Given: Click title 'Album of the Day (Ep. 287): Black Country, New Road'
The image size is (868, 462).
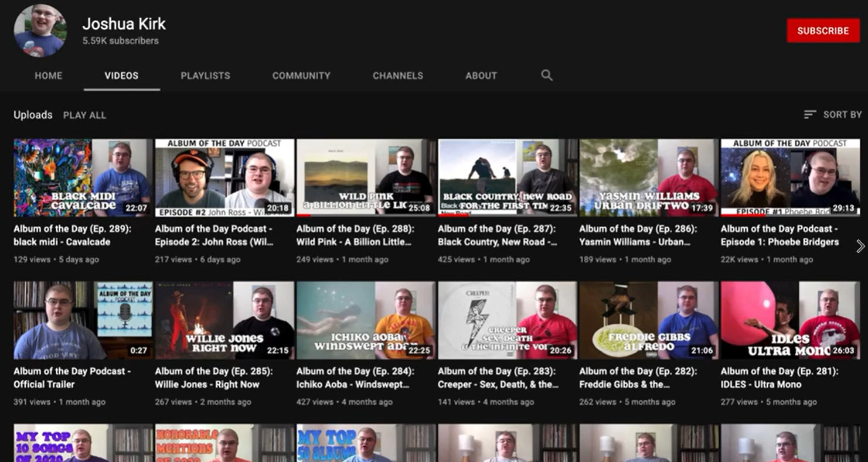Looking at the screenshot, I should coord(498,235).
